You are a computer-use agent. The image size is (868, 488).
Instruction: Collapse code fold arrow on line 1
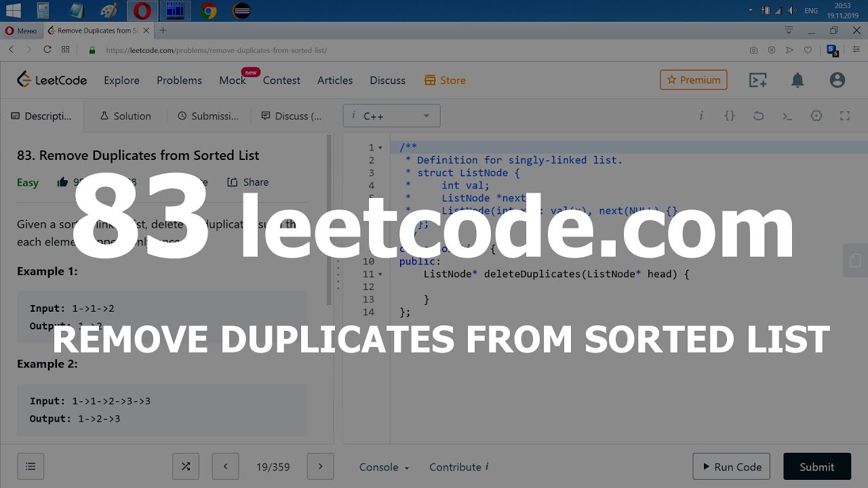tap(380, 148)
